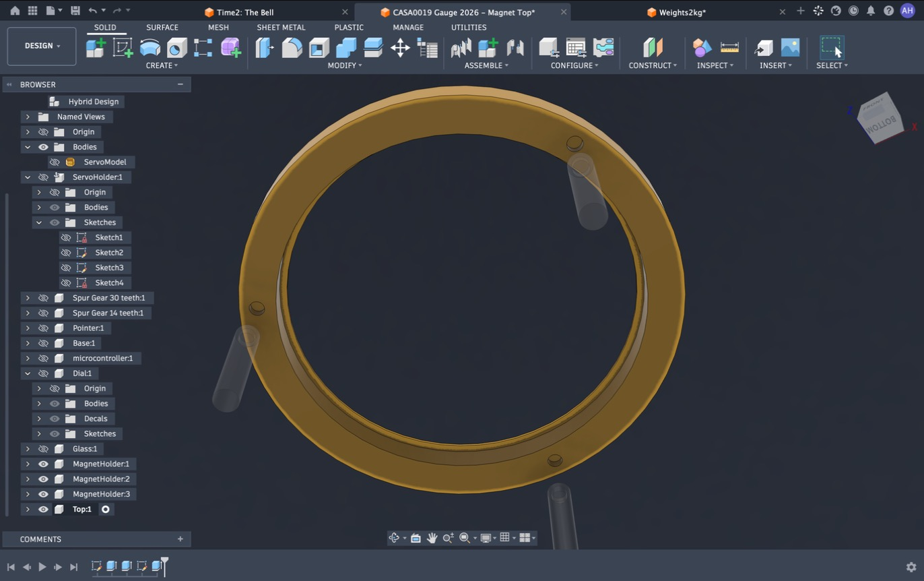This screenshot has width=924, height=581.
Task: Open the notifications bell icon
Action: (x=871, y=11)
